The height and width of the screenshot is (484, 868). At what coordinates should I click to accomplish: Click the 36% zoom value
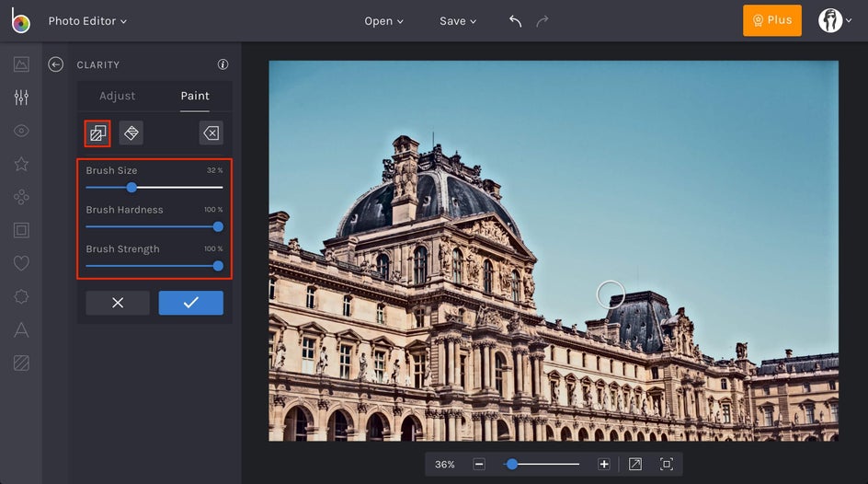click(444, 465)
